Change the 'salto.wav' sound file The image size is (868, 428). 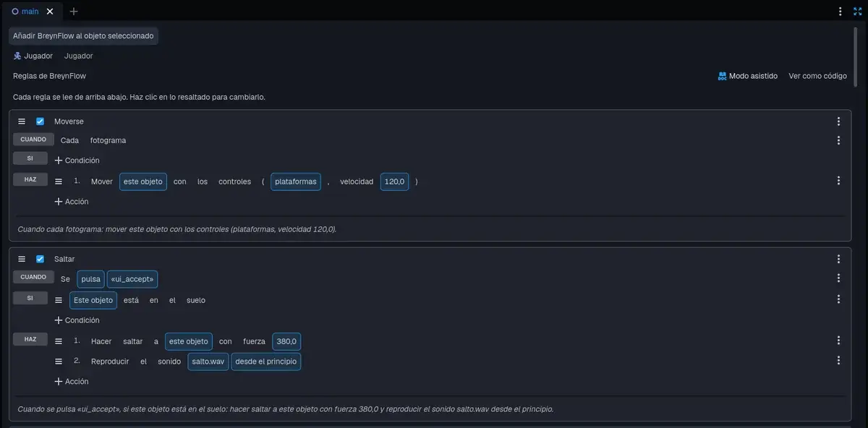(x=208, y=361)
